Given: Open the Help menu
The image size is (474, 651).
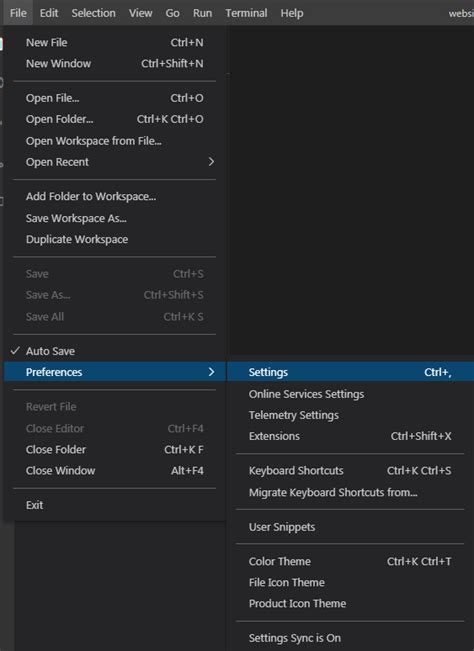Looking at the screenshot, I should 292,13.
